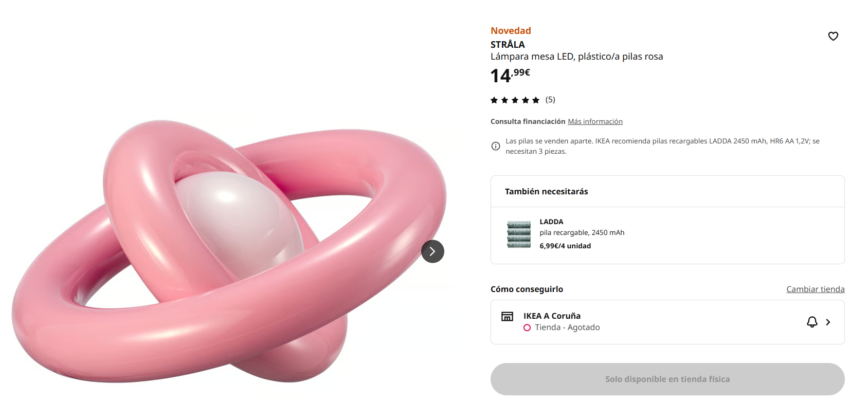This screenshot has height=400, width=868.
Task: Open store details chevron arrow
Action: tap(828, 322)
